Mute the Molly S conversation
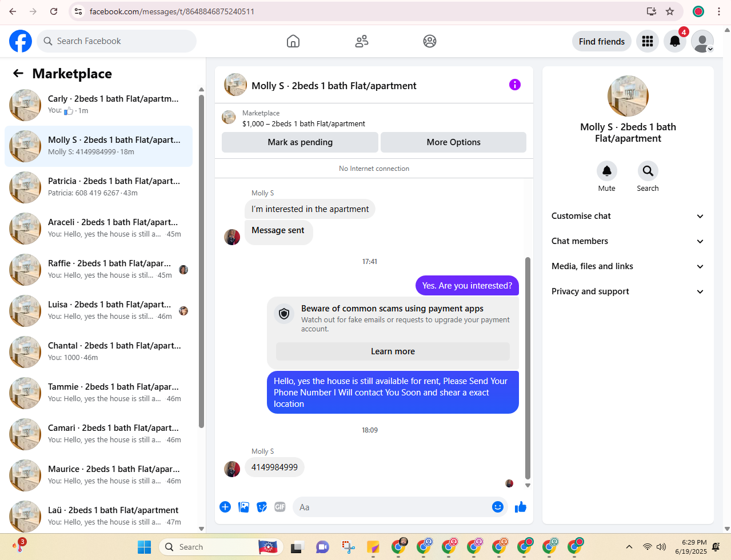This screenshot has width=731, height=560. pos(607,171)
